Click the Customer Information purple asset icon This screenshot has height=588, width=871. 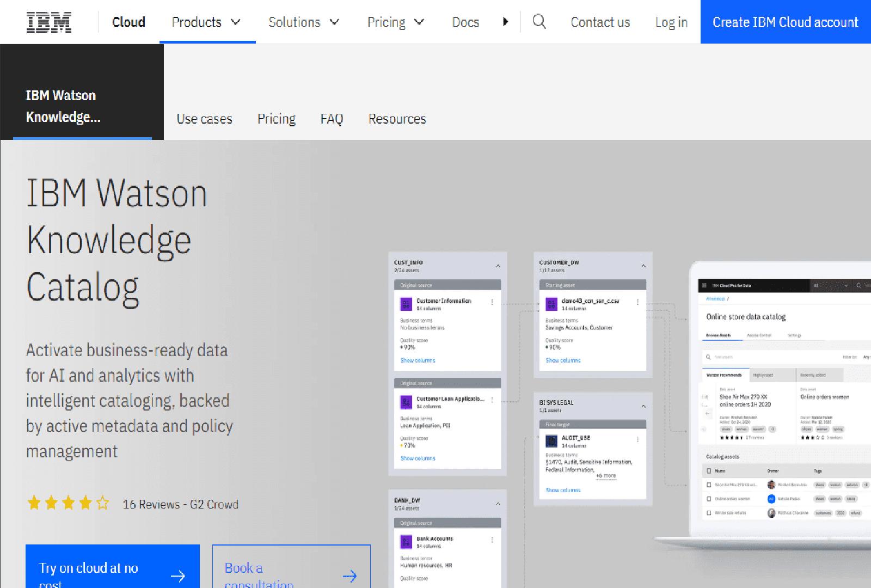pyautogui.click(x=406, y=304)
